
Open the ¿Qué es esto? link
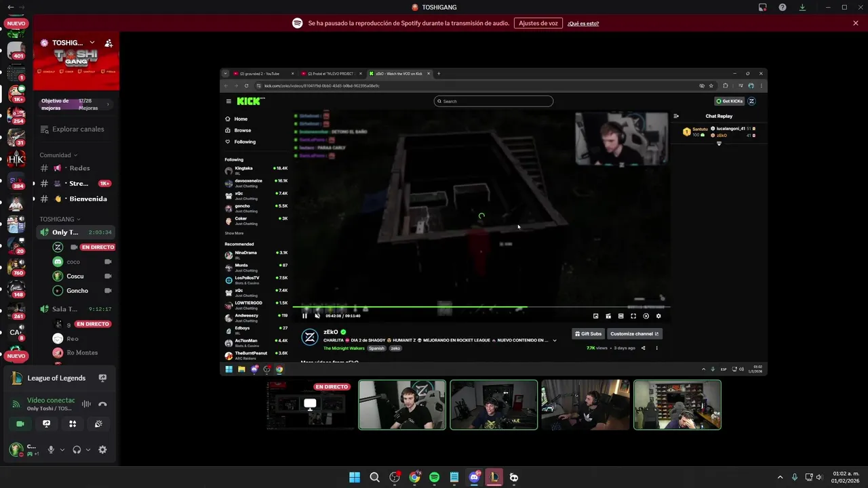(583, 24)
